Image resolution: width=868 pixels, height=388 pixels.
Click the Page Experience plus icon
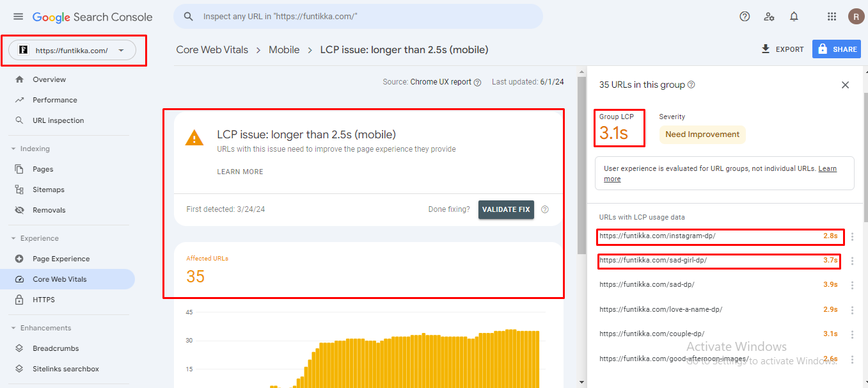(19, 259)
